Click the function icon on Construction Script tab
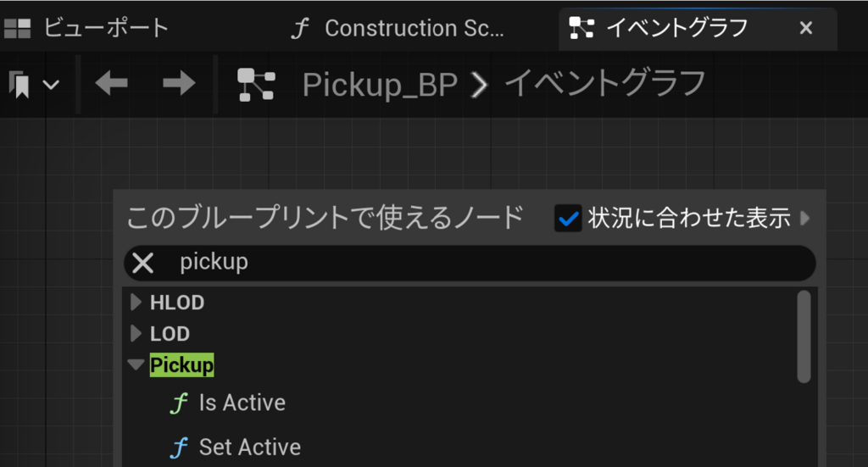Viewport: 868px width, 467px height. point(299,28)
